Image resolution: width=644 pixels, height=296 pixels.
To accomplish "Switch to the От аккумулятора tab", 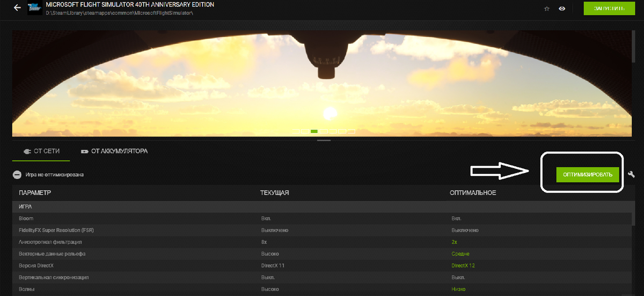I will pos(114,151).
